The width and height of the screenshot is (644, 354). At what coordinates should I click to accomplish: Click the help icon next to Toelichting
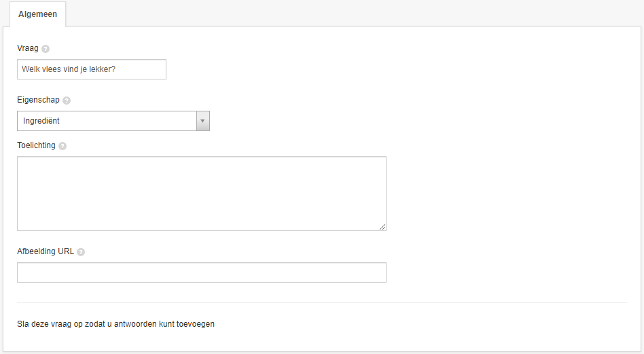point(62,146)
